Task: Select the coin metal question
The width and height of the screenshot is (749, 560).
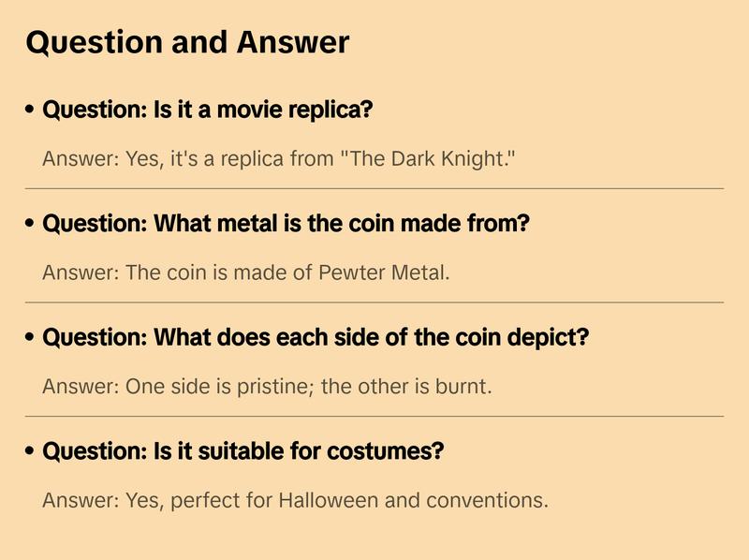Action: [286, 225]
